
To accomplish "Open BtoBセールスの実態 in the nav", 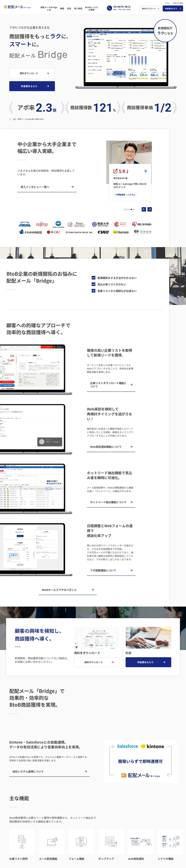I will [92, 8].
